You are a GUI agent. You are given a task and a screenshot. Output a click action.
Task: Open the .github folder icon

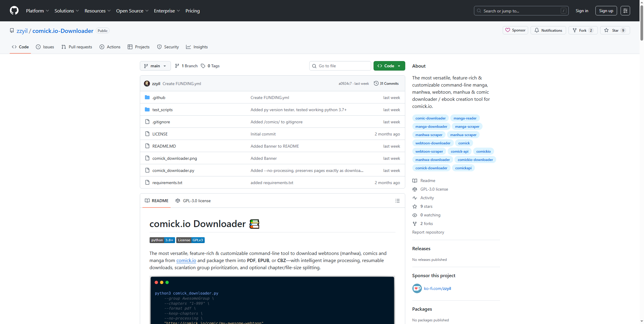pos(147,97)
